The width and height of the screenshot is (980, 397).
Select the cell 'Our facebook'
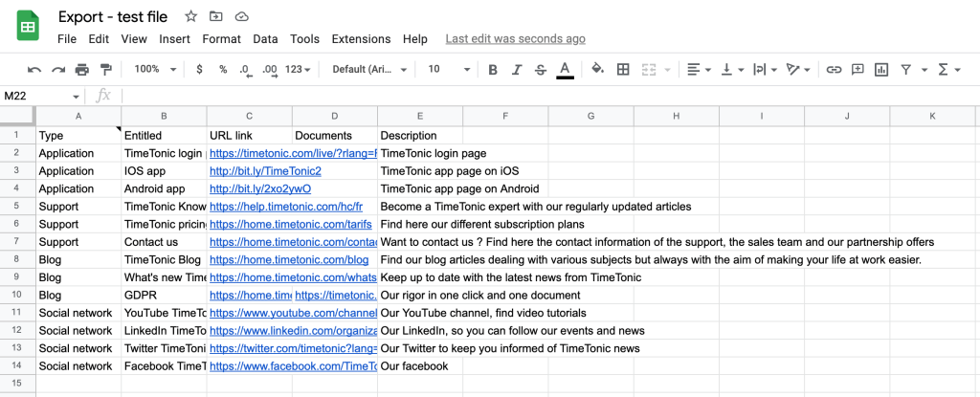[420, 365]
